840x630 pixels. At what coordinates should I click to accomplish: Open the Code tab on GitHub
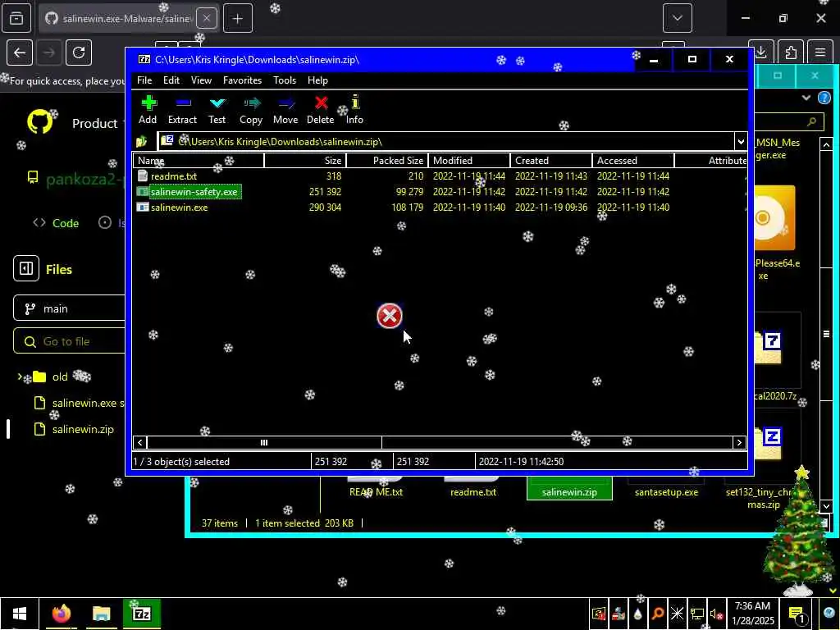[x=57, y=223]
